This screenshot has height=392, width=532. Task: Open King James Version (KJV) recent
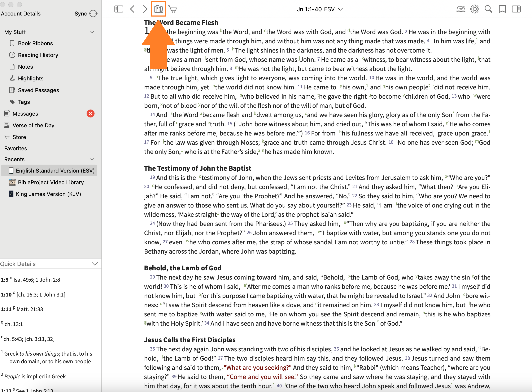click(x=48, y=194)
